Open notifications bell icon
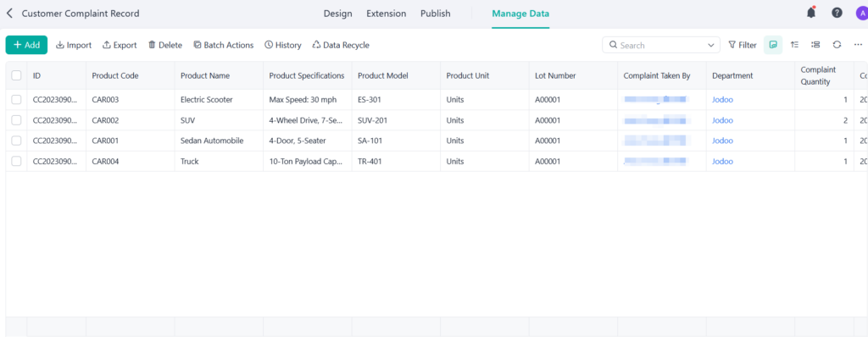This screenshot has height=337, width=868. click(x=811, y=13)
